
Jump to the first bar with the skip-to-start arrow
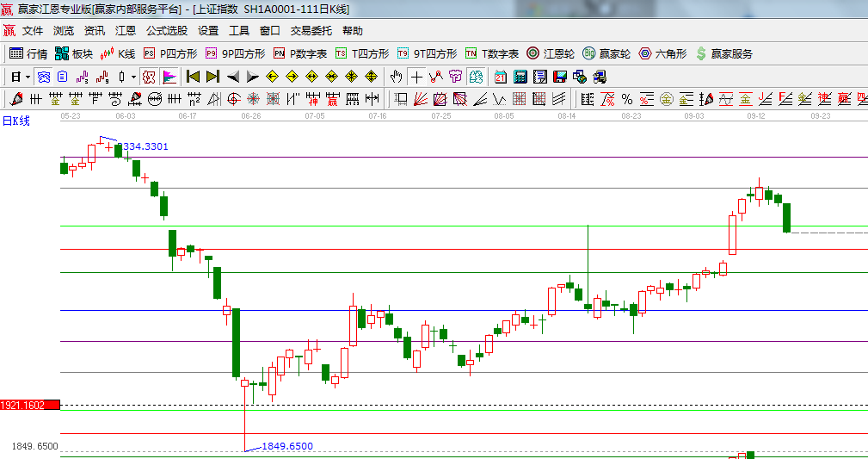tap(193, 77)
